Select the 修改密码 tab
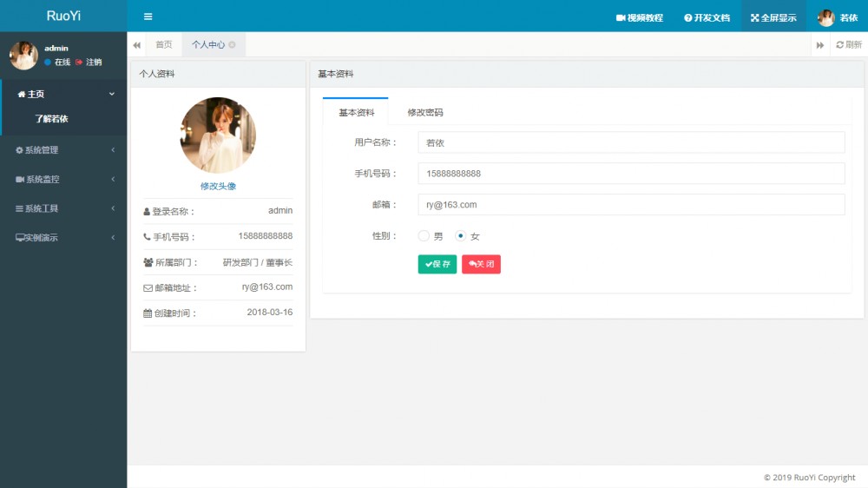This screenshot has width=868, height=488. [425, 112]
